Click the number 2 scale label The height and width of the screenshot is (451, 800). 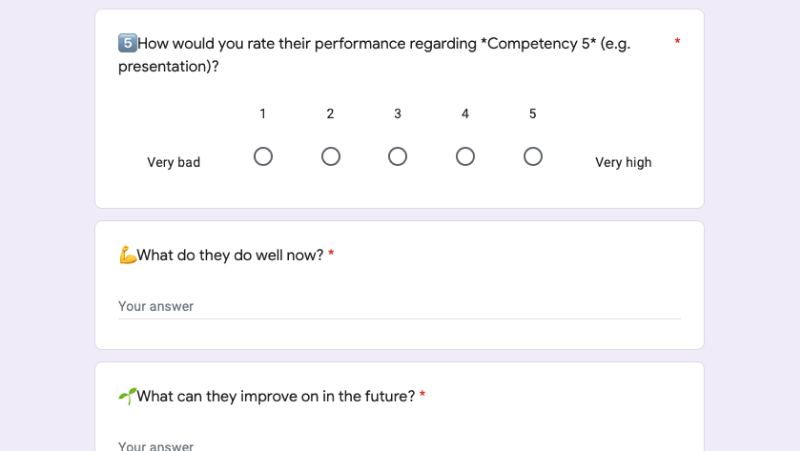coord(330,114)
